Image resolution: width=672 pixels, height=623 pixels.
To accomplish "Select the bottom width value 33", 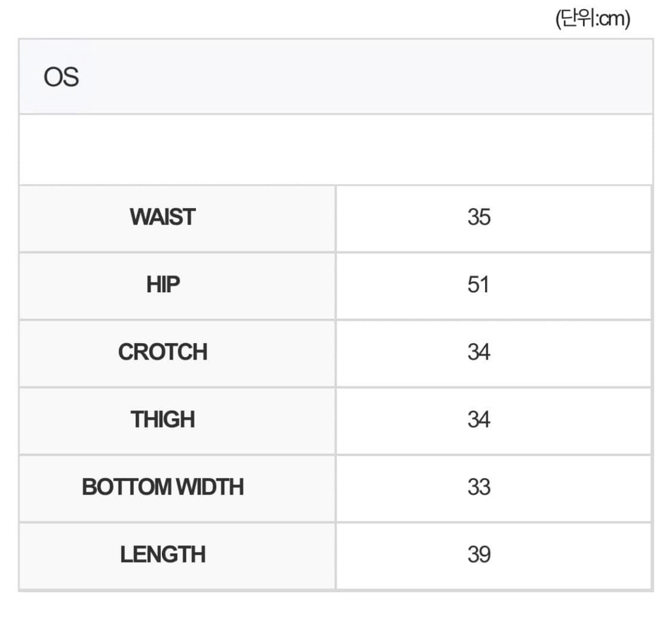I will (478, 487).
